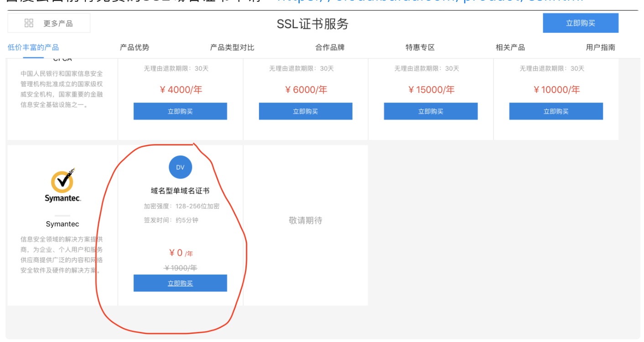The width and height of the screenshot is (644, 342).
Task: Click the 敬请期待 placeholder card
Action: (x=306, y=221)
